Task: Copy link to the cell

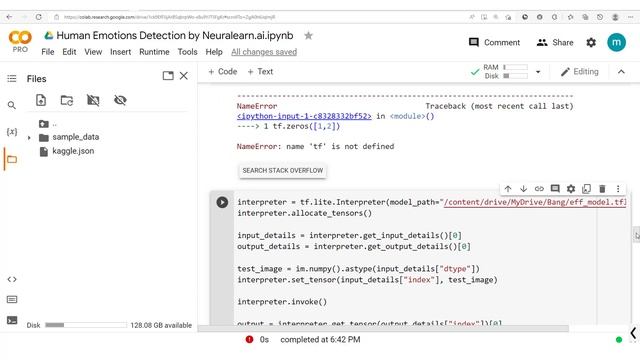Action: [539, 189]
